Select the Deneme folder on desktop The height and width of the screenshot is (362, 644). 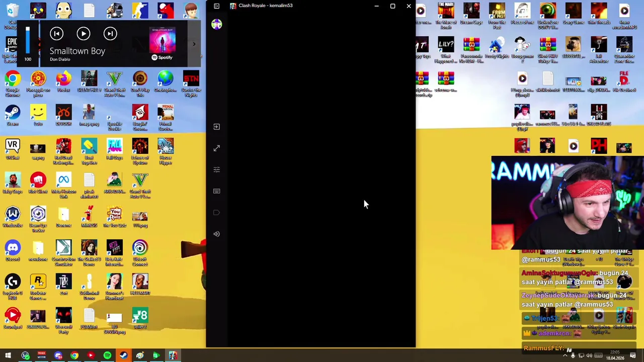pyautogui.click(x=63, y=217)
